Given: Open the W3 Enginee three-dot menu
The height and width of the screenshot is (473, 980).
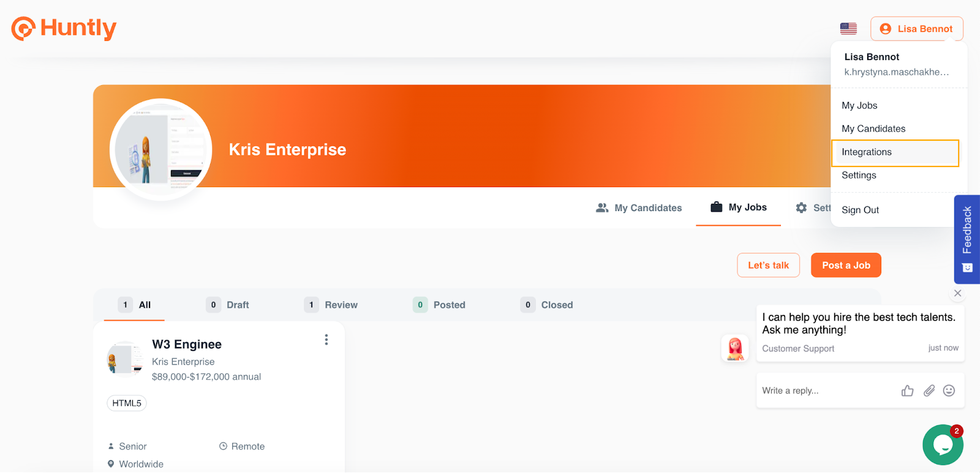Looking at the screenshot, I should click(x=326, y=340).
